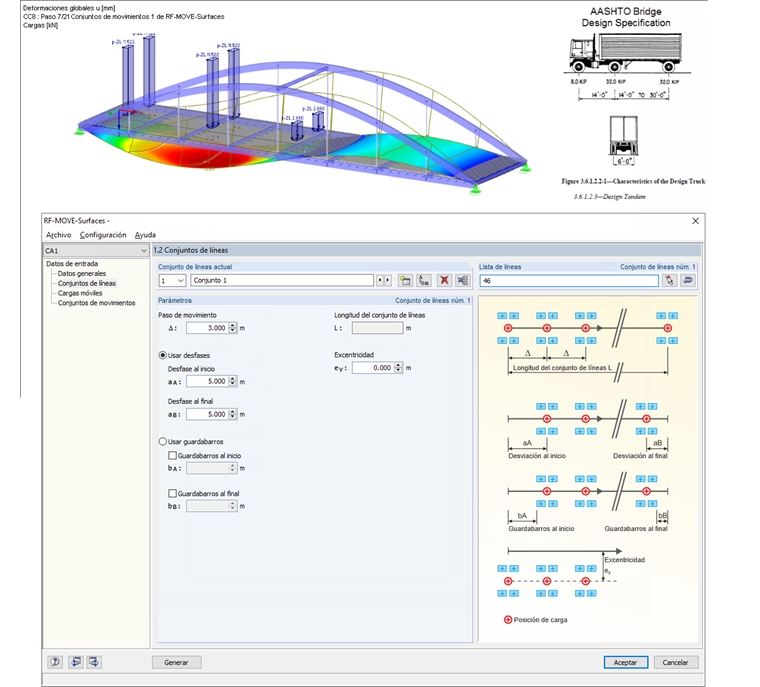Screen dimensions: 760x687
Task: Open the help button at bottom-left
Action: point(55,662)
